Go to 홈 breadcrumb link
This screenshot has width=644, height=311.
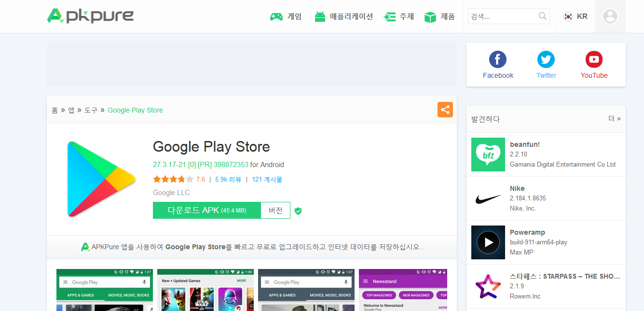coord(55,110)
